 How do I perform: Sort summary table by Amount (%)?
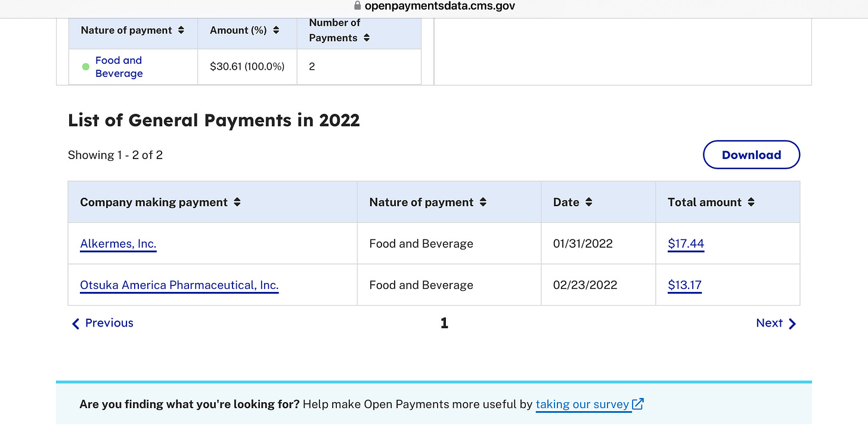coord(276,30)
